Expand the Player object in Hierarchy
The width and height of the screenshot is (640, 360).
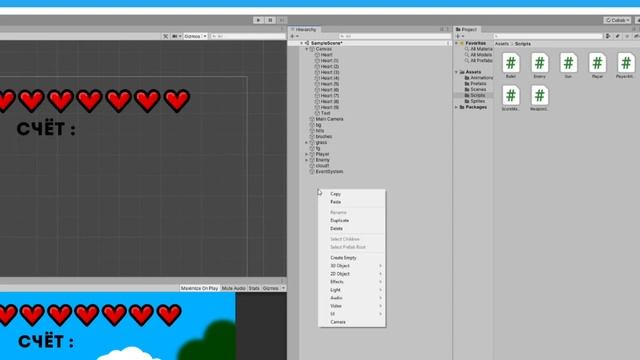pos(307,154)
